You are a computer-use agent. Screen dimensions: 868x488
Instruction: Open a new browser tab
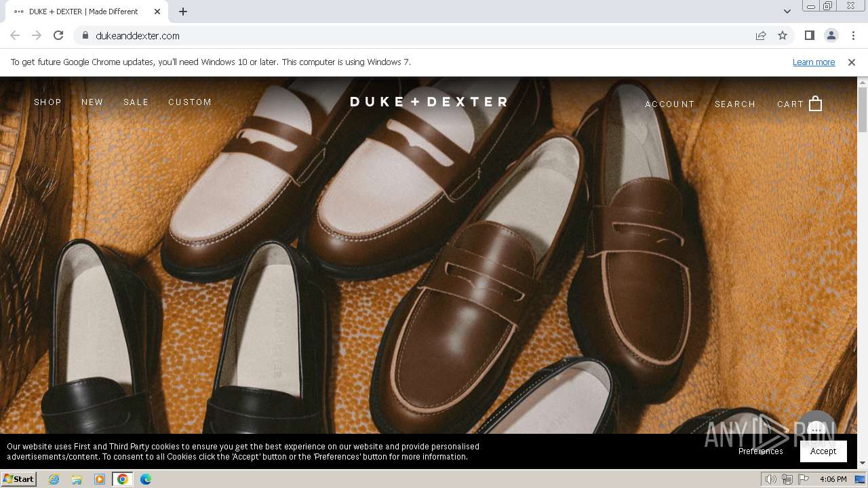tap(183, 12)
